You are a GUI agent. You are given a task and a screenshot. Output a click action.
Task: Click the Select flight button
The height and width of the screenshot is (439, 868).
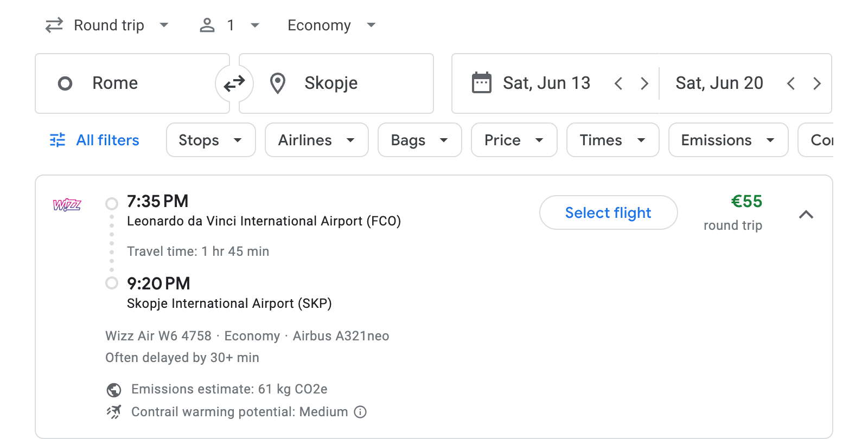(608, 212)
